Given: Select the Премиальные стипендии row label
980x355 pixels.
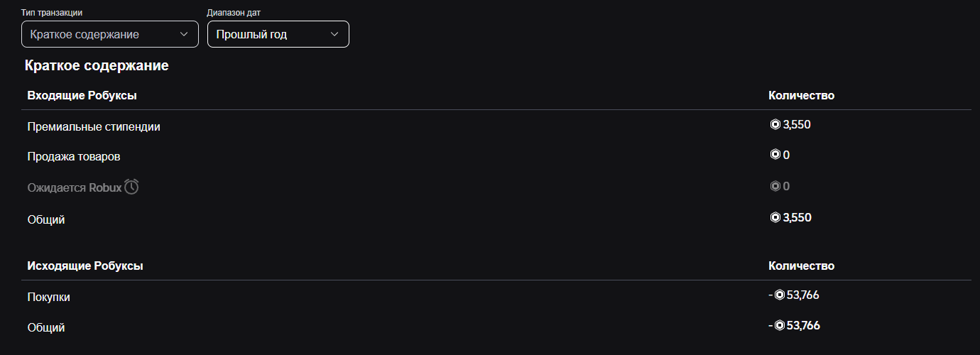Looking at the screenshot, I should (94, 126).
